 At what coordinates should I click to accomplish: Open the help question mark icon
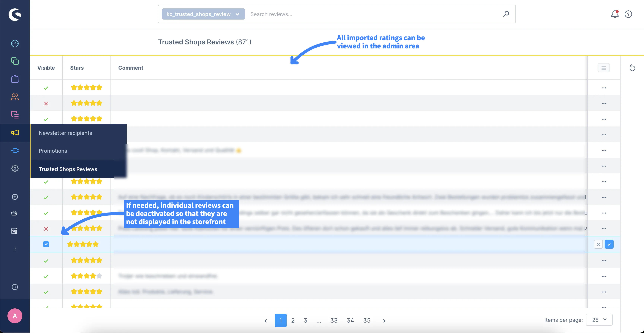628,14
